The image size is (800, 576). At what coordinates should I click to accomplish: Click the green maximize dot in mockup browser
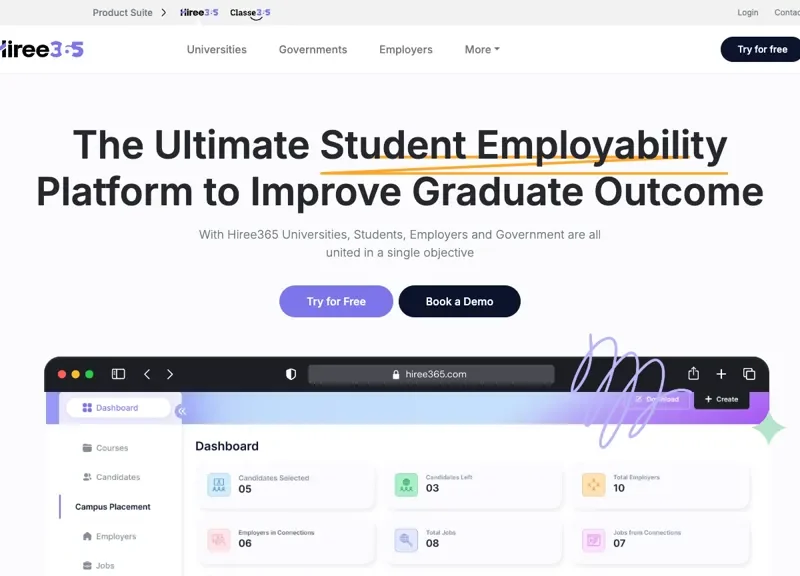pos(89,374)
